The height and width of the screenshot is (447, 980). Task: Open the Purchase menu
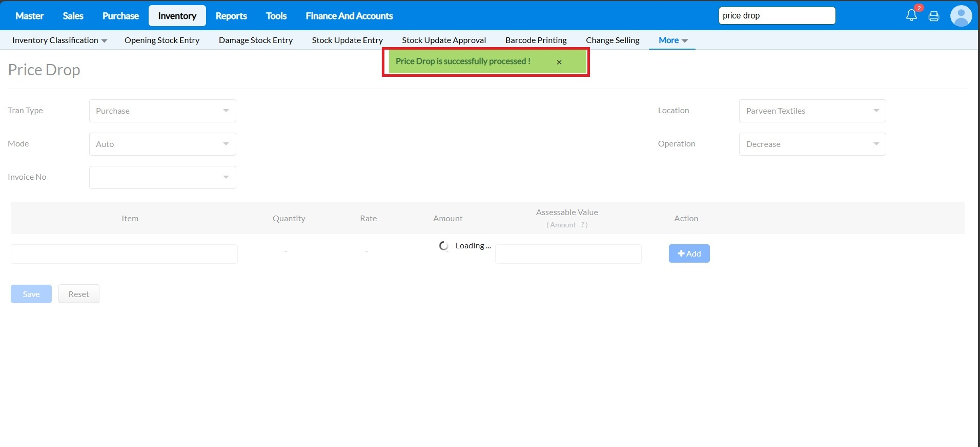pyautogui.click(x=120, y=16)
